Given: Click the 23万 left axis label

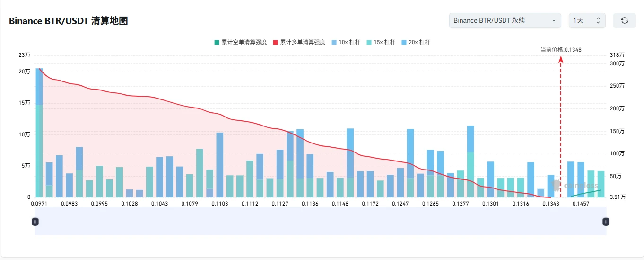Looking at the screenshot, I should coord(25,55).
